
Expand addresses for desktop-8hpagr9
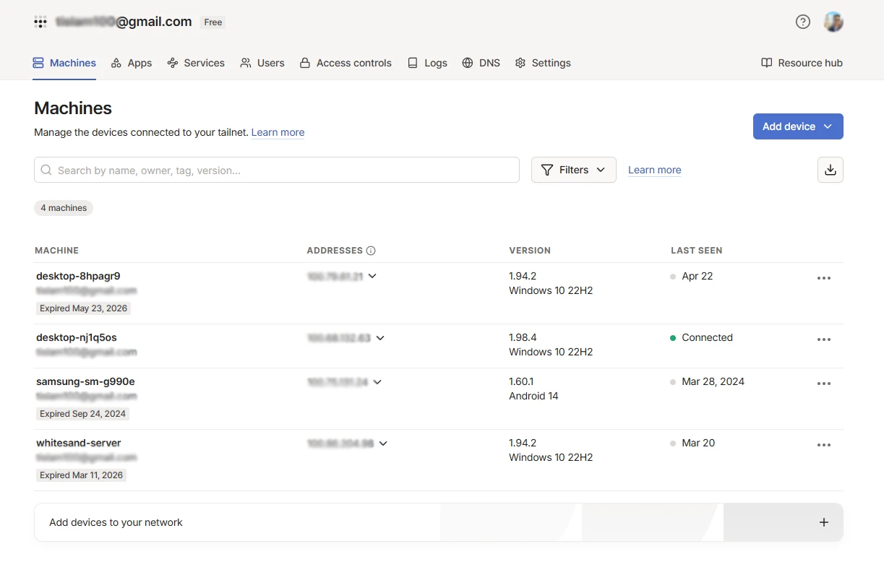[372, 276]
